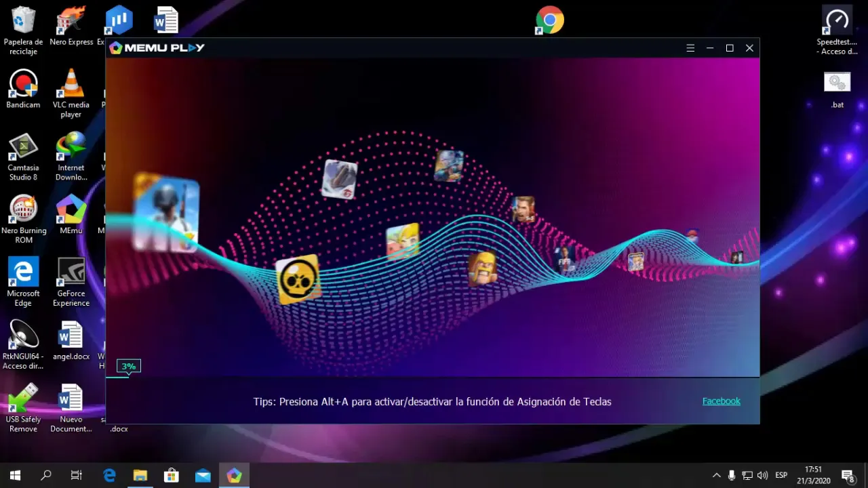
Task: Click the MEmu Play logo in title bar
Action: tap(157, 47)
